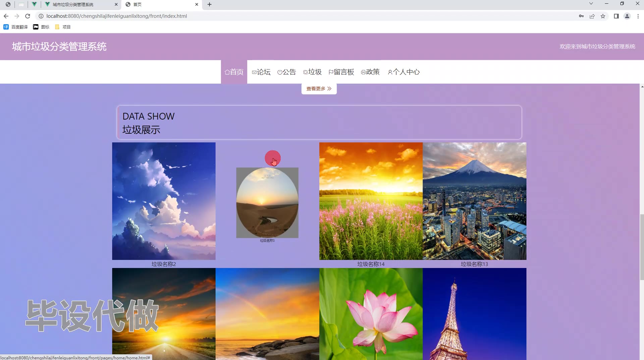Bookmark this page with the star icon

pos(603,16)
